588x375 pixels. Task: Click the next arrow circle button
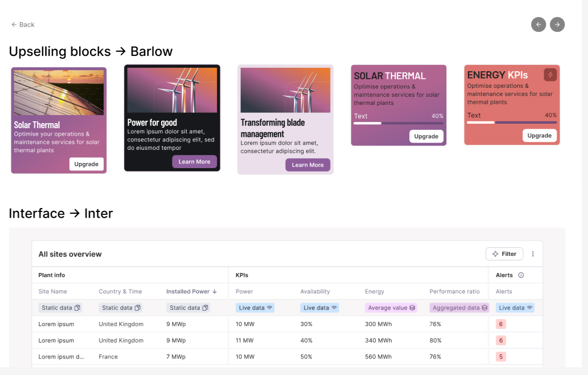point(557,25)
